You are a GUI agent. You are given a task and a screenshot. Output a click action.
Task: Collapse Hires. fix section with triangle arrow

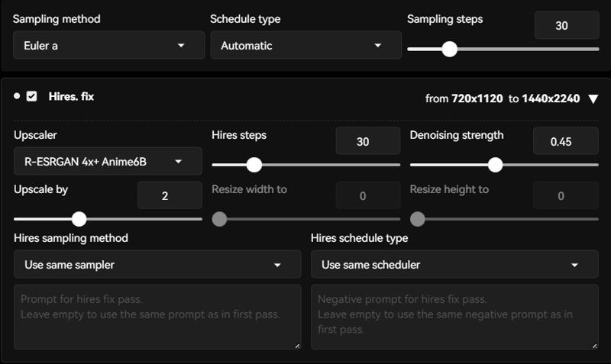click(593, 99)
